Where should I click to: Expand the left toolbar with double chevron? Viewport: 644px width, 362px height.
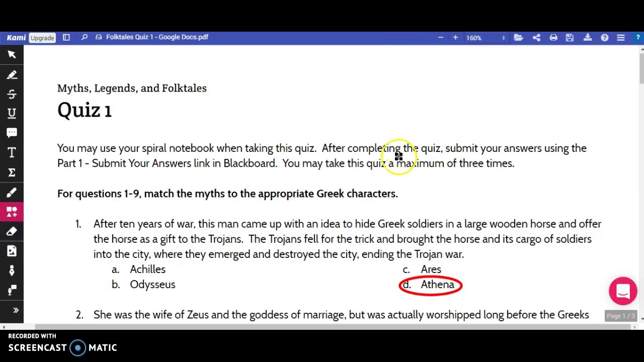tap(16, 310)
